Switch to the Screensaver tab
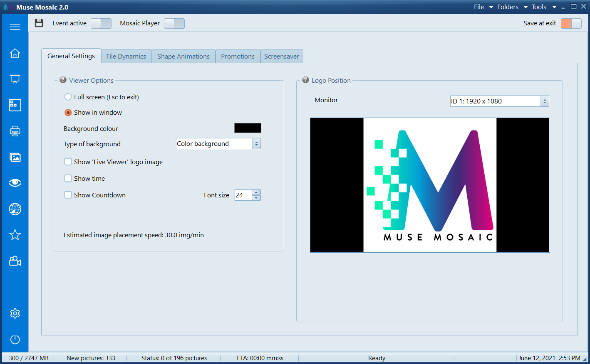This screenshot has height=364, width=590. (x=282, y=56)
